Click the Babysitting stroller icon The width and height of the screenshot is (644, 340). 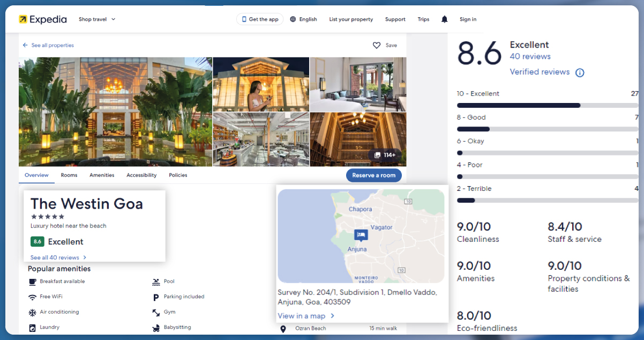point(156,328)
